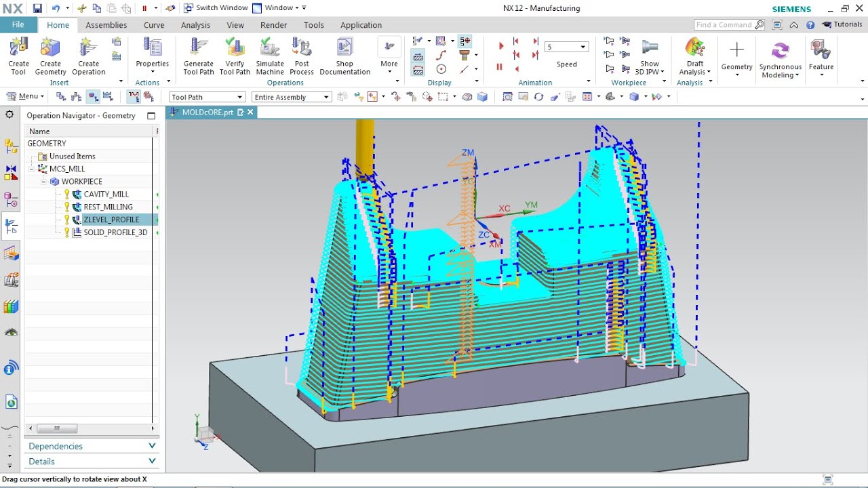Toggle Machine Tool View in the navigator toolbar
868x488 pixels.
click(77, 97)
